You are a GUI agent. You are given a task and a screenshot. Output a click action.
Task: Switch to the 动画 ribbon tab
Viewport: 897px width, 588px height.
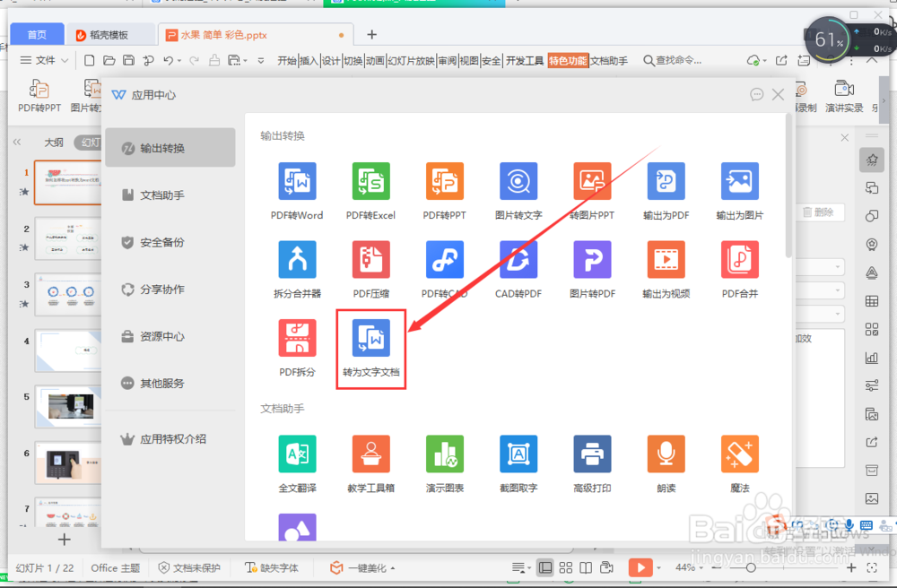[x=375, y=61]
